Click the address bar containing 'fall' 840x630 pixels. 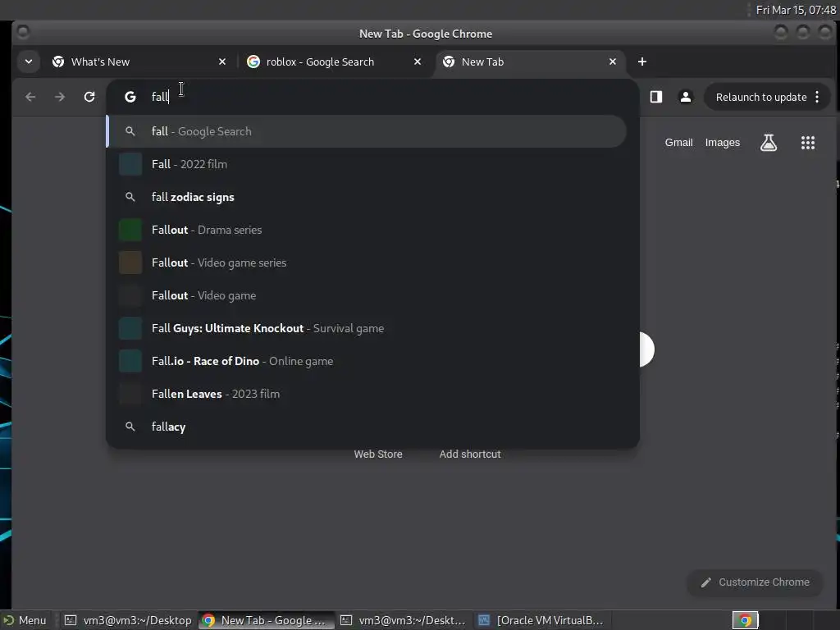[372, 97]
